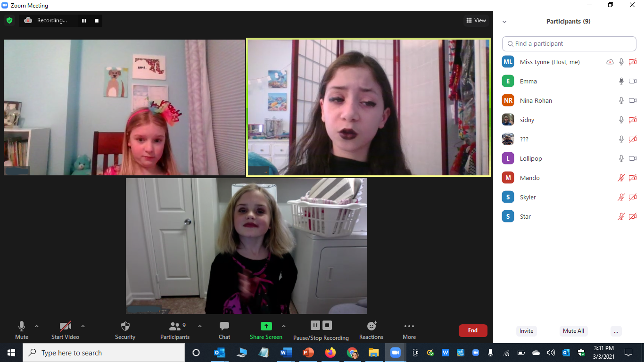
Task: Unmute Mando's microphone
Action: [x=621, y=178]
